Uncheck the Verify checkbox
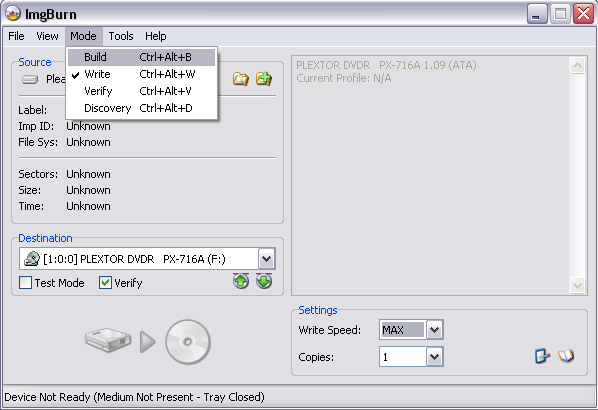The width and height of the screenshot is (598, 410). (105, 283)
